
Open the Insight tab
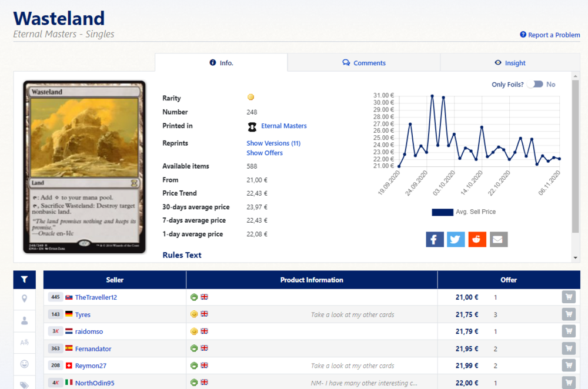[510, 63]
